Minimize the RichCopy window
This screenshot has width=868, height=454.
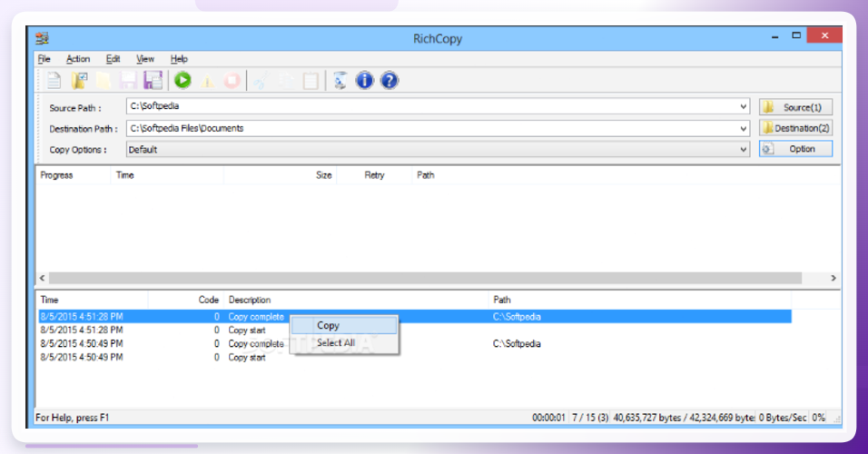click(775, 36)
